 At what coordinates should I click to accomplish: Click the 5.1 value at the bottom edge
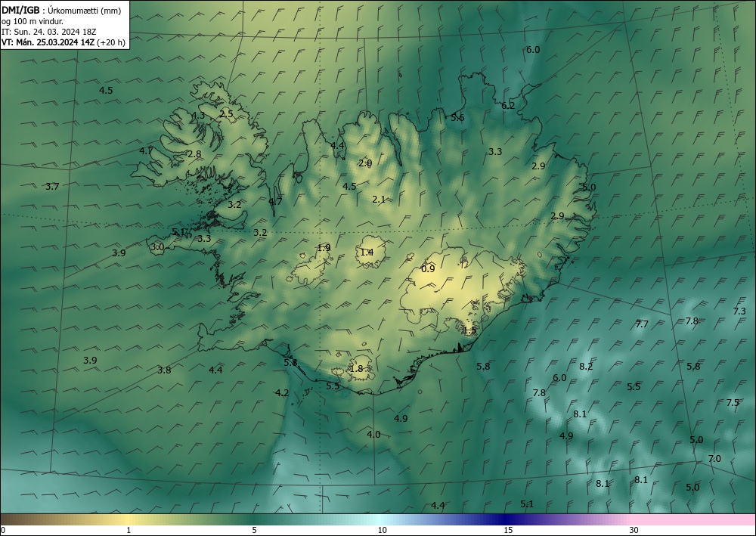tap(528, 503)
